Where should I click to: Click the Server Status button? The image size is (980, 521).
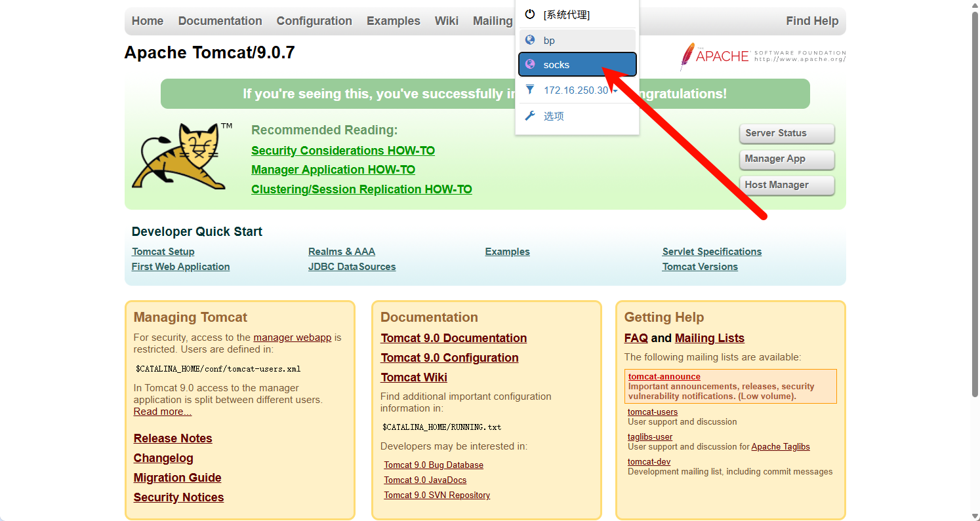pos(786,133)
